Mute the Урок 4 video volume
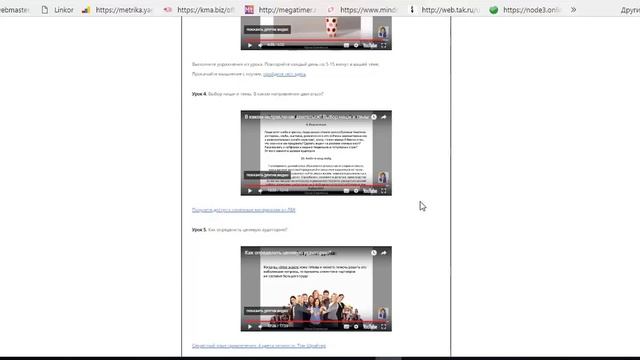This screenshot has width=640, height=360. (260, 191)
